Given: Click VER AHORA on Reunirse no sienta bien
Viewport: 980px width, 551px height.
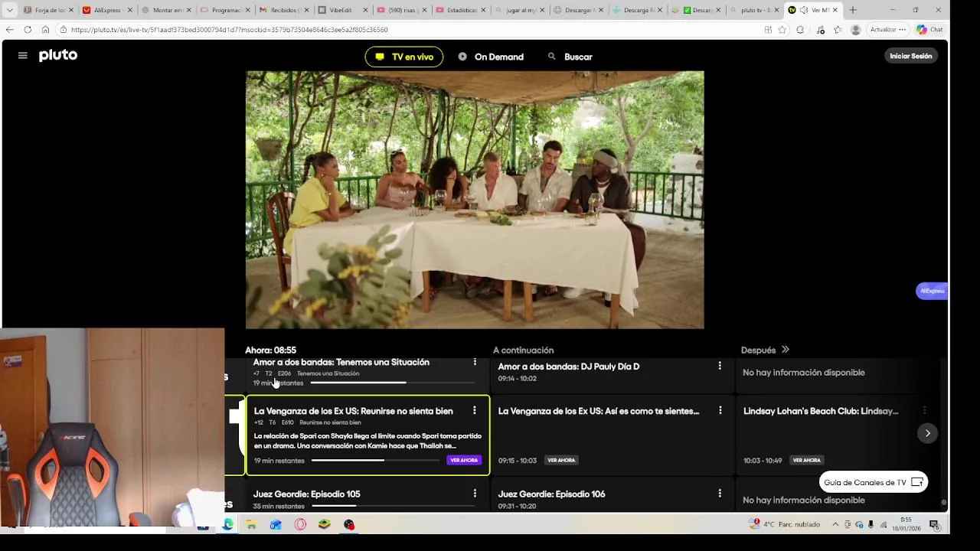Looking at the screenshot, I should point(464,460).
